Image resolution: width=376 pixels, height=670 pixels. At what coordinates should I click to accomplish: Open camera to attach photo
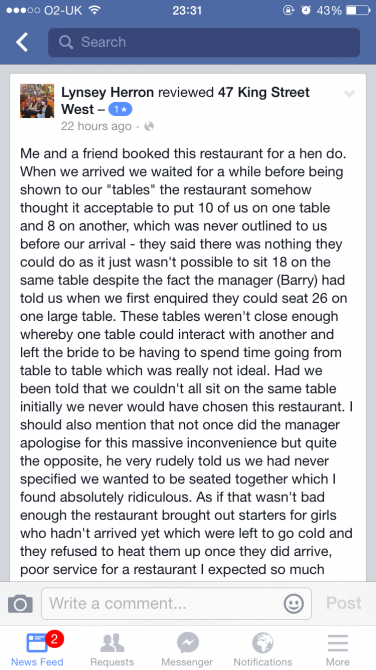pyautogui.click(x=20, y=603)
